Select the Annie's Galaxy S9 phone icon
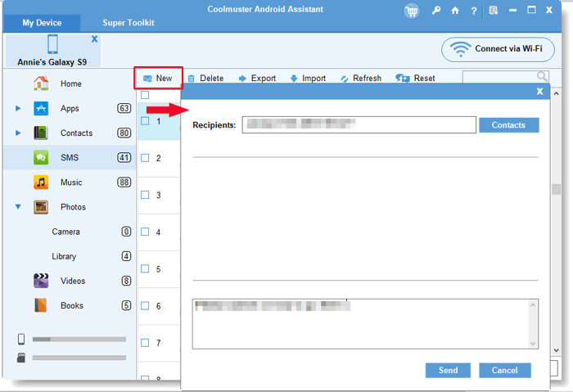The image size is (573, 392). point(52,44)
